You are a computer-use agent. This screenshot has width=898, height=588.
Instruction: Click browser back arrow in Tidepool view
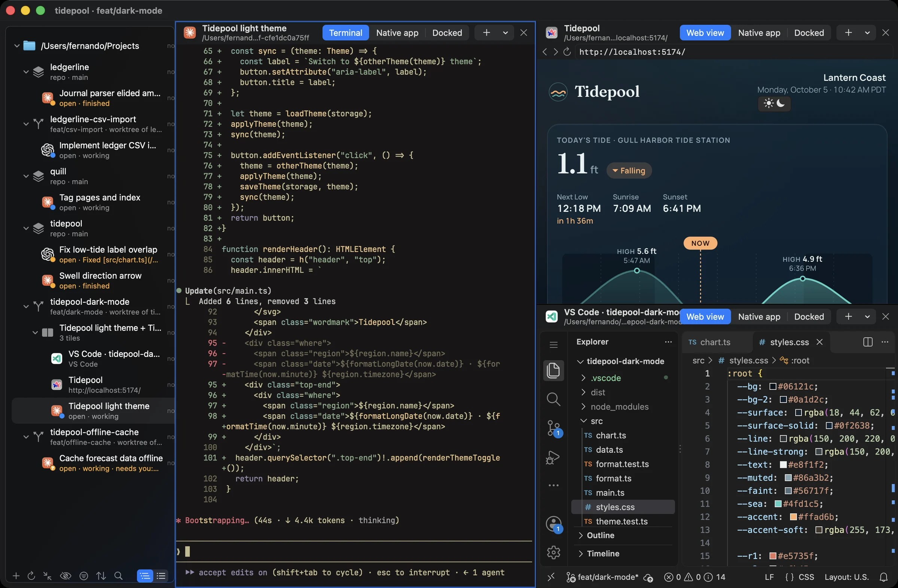click(544, 52)
